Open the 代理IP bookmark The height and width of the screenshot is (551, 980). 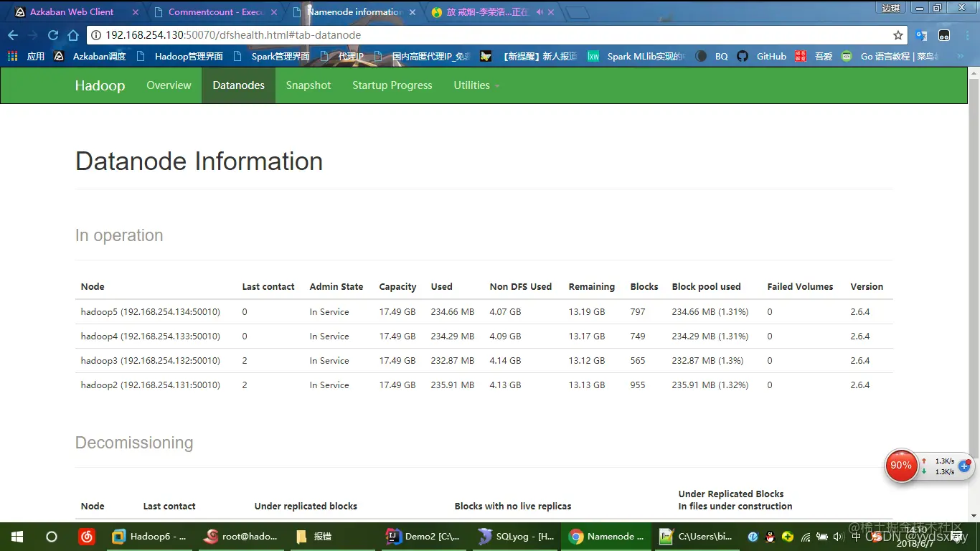pyautogui.click(x=342, y=56)
